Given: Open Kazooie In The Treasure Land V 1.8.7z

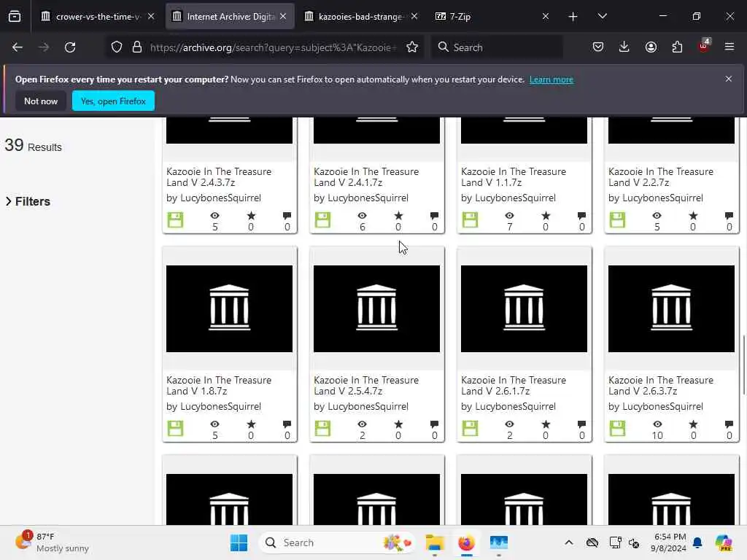Looking at the screenshot, I should tap(219, 385).
